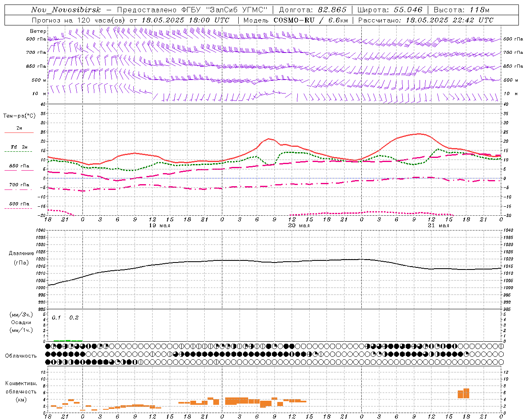This screenshot has width=525, height=420.
Task: Click the 500 гПа temperature legend entry
Action: point(19,204)
